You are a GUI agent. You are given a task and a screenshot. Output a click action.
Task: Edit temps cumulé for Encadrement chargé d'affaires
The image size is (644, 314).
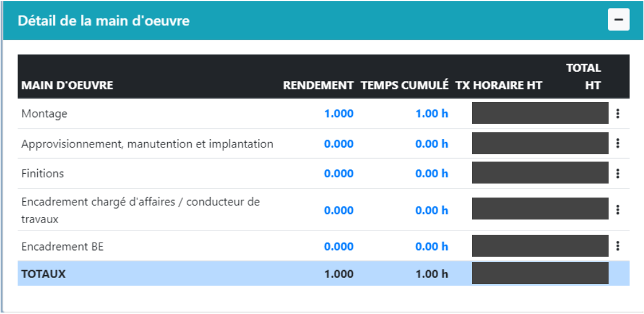(432, 210)
